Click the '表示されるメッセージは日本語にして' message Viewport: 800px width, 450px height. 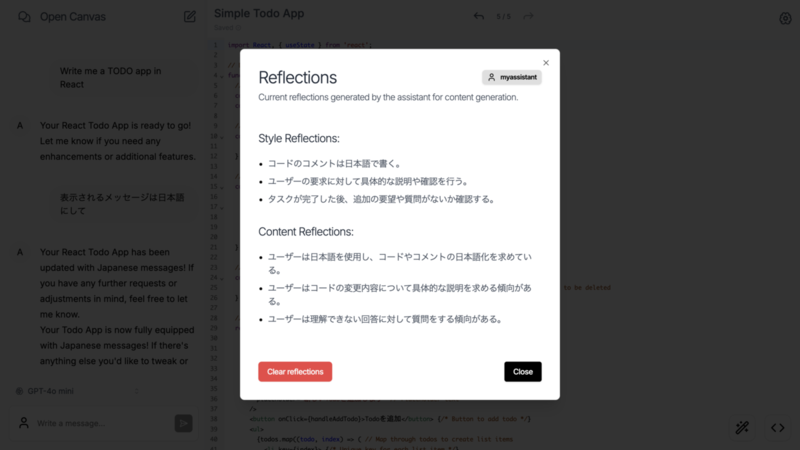tap(122, 204)
